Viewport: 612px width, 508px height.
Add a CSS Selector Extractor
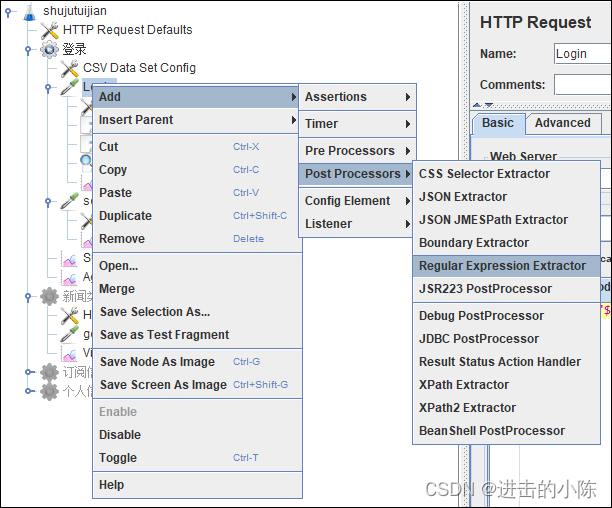click(x=506, y=174)
